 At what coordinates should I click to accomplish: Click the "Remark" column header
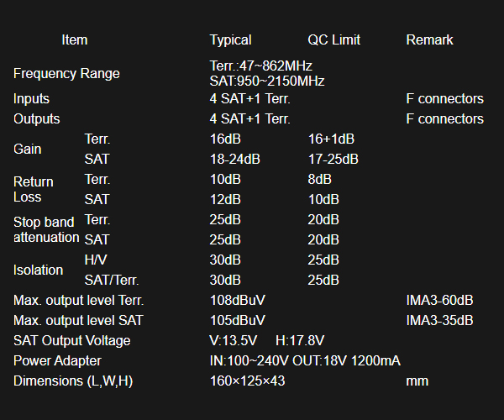429,39
